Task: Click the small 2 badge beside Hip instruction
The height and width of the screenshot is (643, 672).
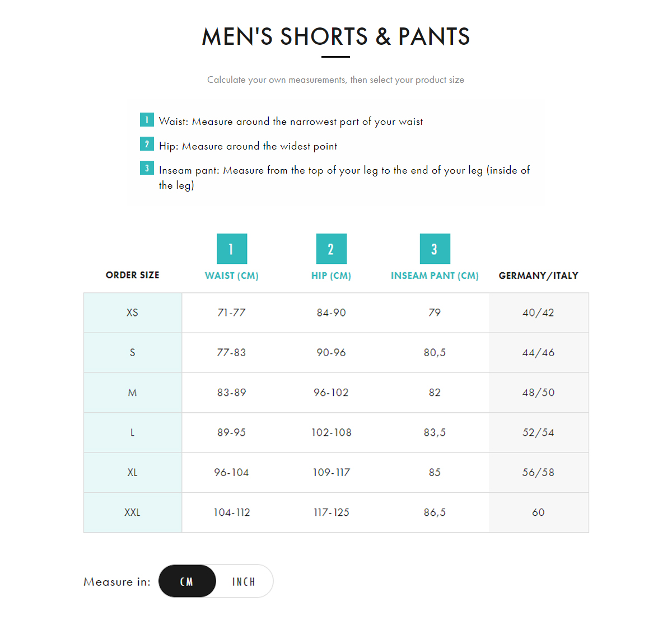Action: (147, 144)
